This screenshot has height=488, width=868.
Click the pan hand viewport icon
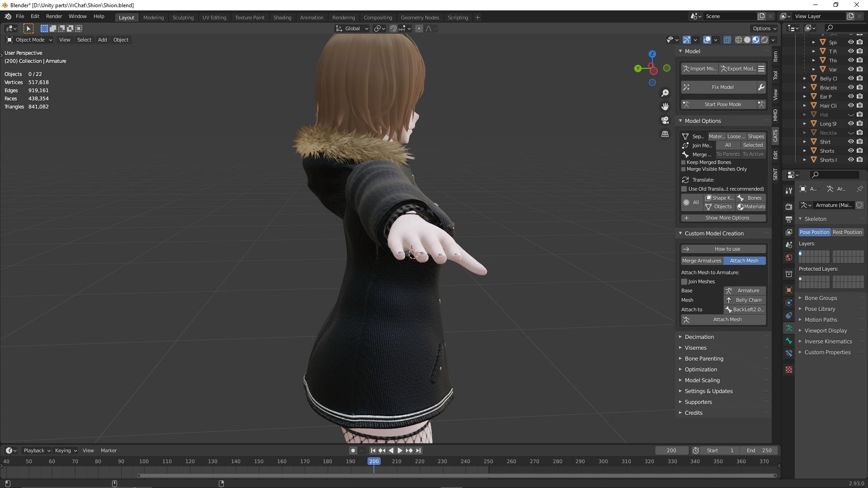[665, 107]
